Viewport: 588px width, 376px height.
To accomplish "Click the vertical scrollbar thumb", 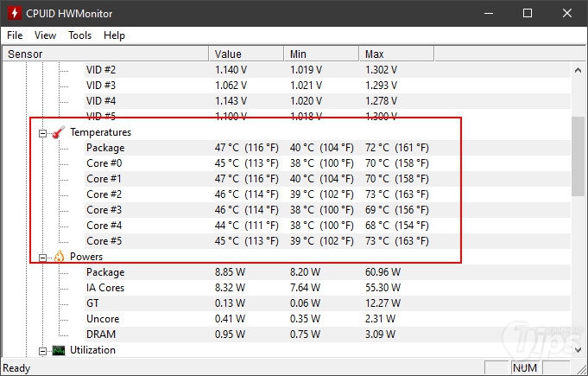I will pyautogui.click(x=578, y=156).
